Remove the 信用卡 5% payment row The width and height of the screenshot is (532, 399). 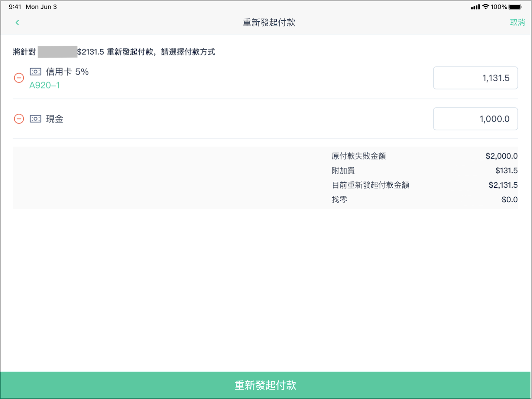pyautogui.click(x=19, y=78)
